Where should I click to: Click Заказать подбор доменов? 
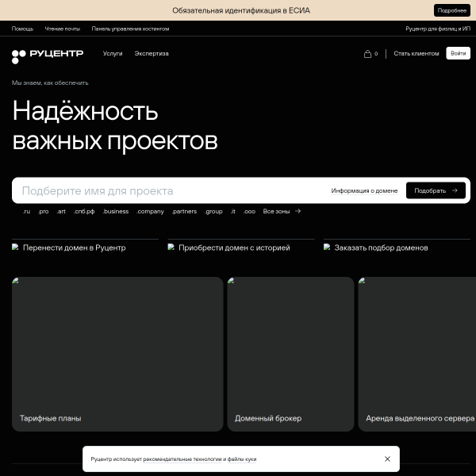[x=382, y=248]
